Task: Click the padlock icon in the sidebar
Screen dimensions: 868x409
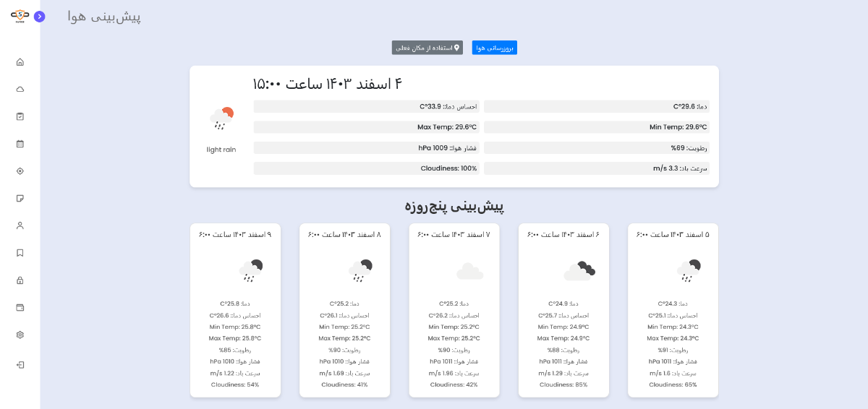Action: (x=20, y=280)
